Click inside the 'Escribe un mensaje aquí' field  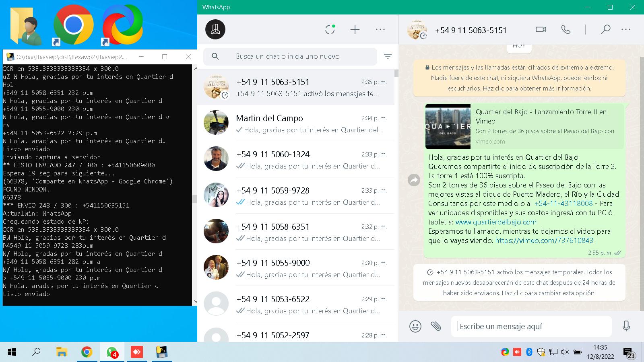531,326
